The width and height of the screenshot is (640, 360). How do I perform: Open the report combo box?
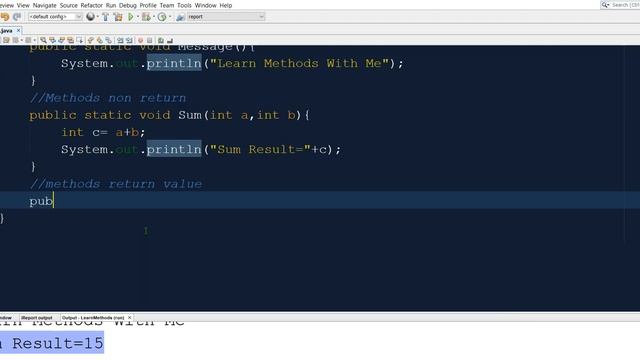click(226, 17)
